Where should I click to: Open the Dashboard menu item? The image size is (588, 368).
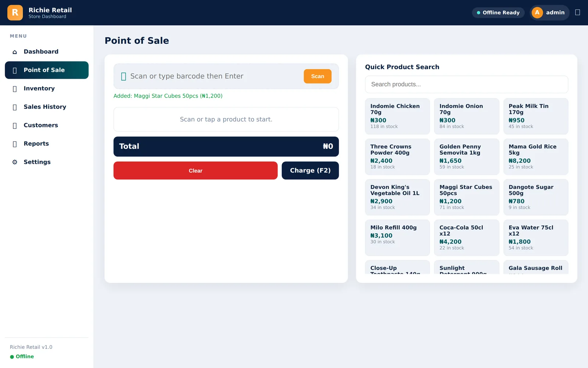[x=47, y=52]
